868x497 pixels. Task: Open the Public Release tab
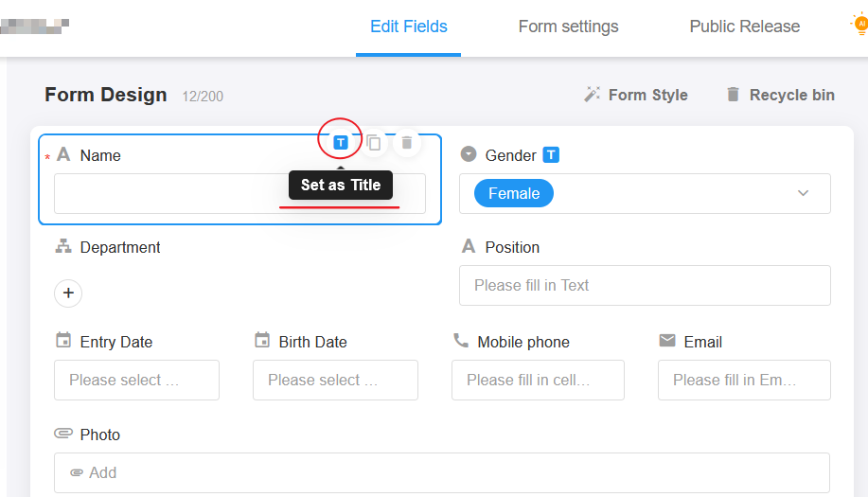(745, 27)
